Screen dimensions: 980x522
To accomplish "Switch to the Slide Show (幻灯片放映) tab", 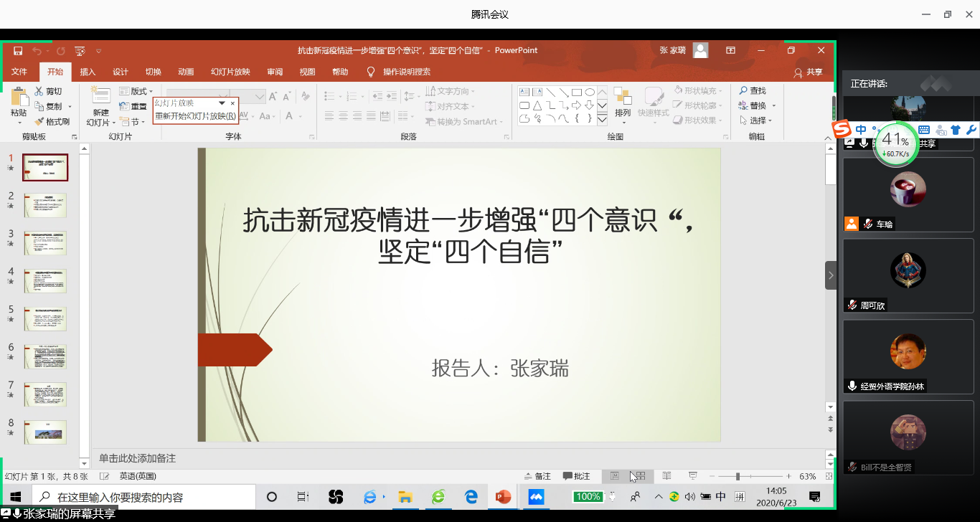I will [x=230, y=72].
